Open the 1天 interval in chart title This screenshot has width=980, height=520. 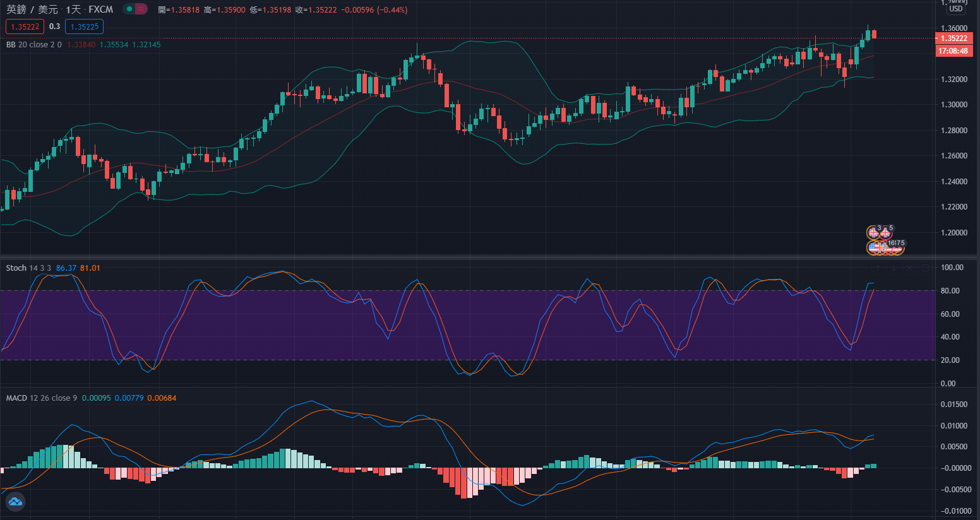tap(73, 9)
